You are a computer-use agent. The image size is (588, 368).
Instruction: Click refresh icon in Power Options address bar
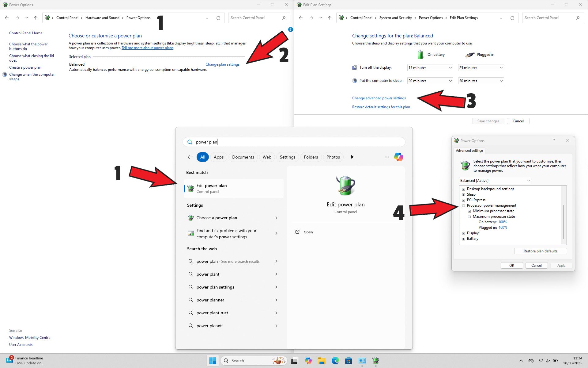point(218,18)
